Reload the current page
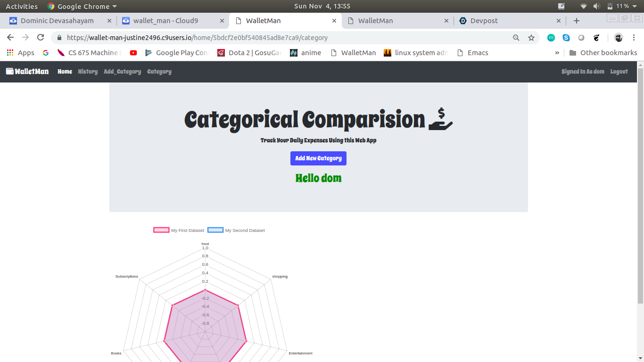This screenshot has width=644, height=362. coord(41,37)
